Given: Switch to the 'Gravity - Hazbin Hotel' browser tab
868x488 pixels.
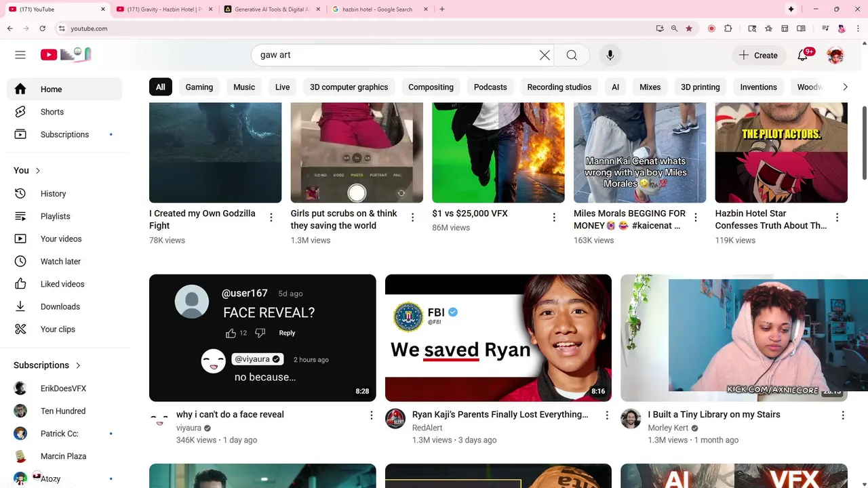Looking at the screenshot, I should coord(165,9).
